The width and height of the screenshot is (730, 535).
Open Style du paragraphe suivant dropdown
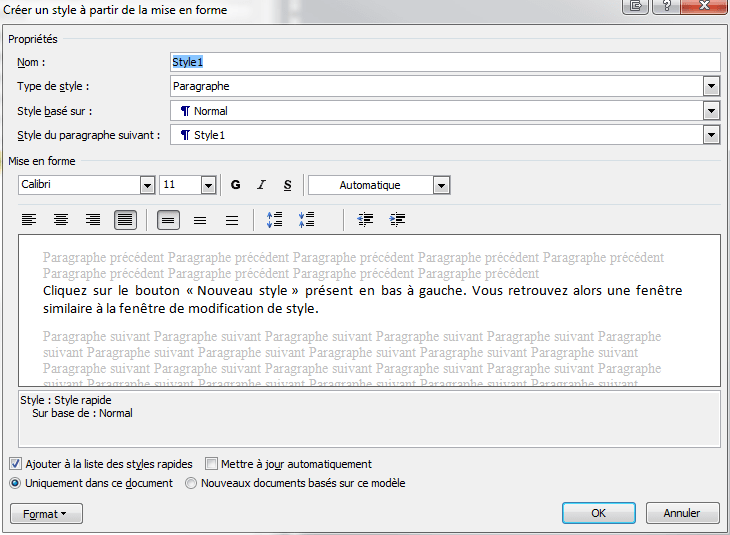pyautogui.click(x=711, y=135)
